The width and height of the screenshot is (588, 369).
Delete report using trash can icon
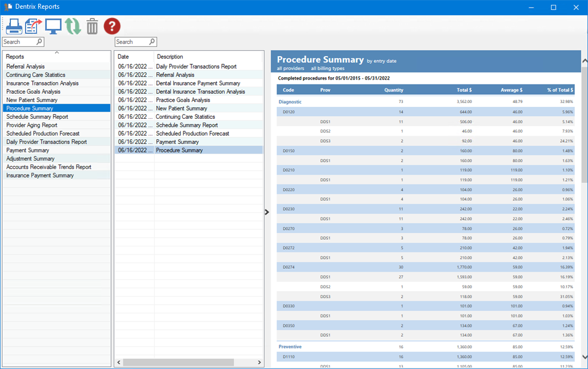coord(93,26)
